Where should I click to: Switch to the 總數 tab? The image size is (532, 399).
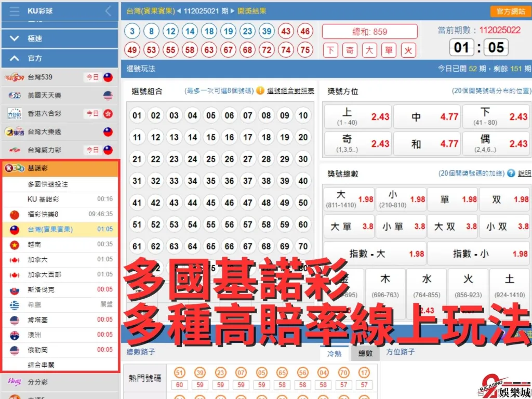click(364, 352)
